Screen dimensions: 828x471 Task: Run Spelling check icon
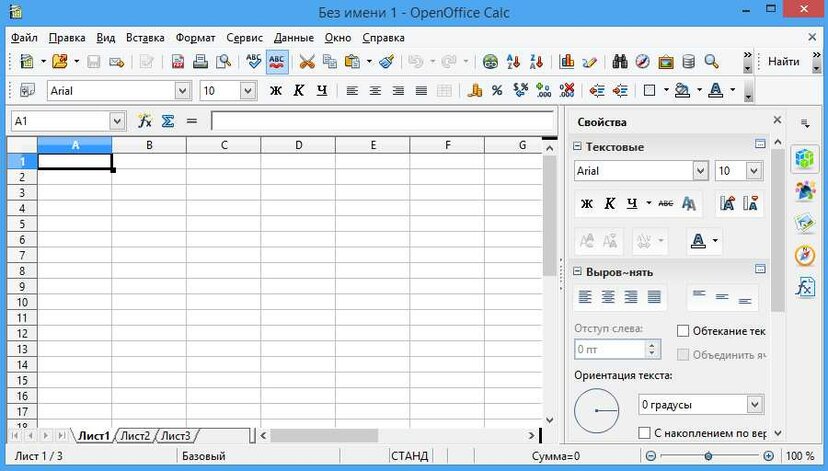(253, 62)
